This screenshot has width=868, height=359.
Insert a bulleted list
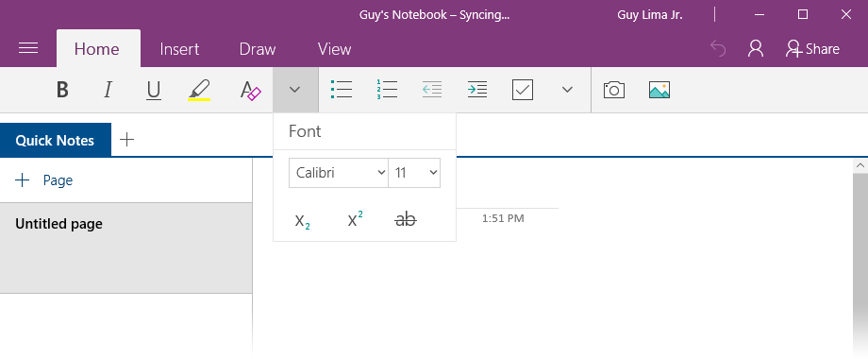pyautogui.click(x=341, y=90)
